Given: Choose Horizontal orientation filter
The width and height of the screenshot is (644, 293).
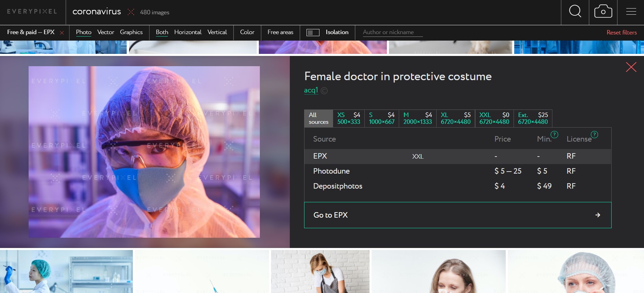Looking at the screenshot, I should 188,32.
